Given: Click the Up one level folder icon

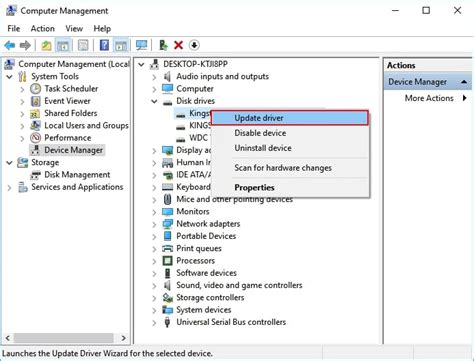Looking at the screenshot, I should pyautogui.click(x=46, y=45).
